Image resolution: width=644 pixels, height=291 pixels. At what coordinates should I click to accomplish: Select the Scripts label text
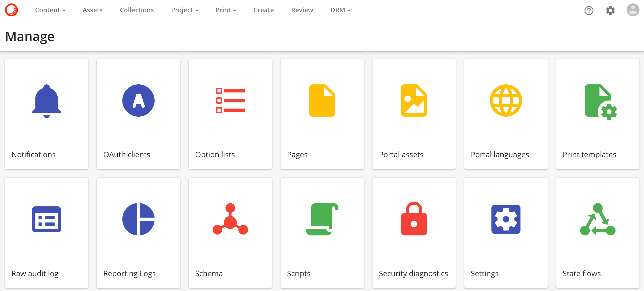(299, 274)
